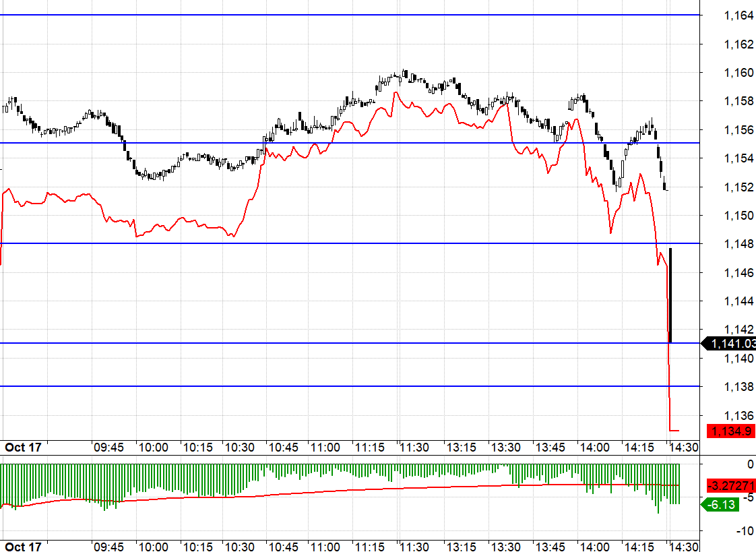Viewport: 756px width, 552px height.
Task: Click the 10:30 label on the indicator panel time axis
Action: (239, 547)
